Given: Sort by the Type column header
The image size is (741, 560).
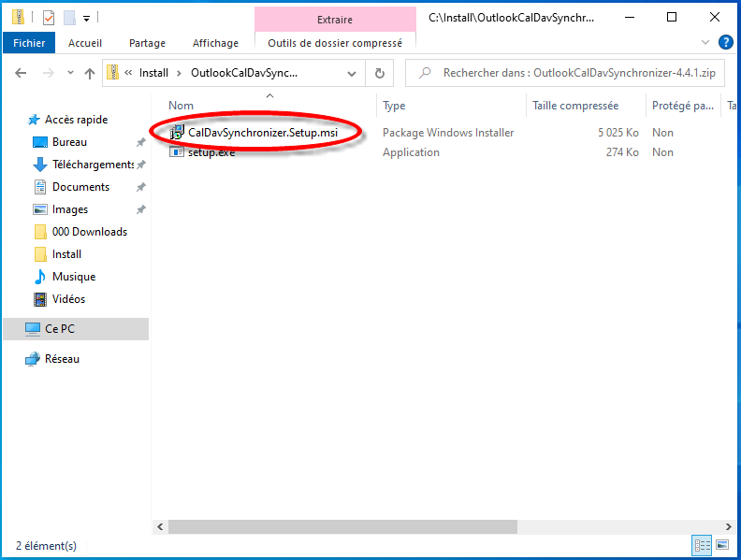Looking at the screenshot, I should tap(394, 106).
